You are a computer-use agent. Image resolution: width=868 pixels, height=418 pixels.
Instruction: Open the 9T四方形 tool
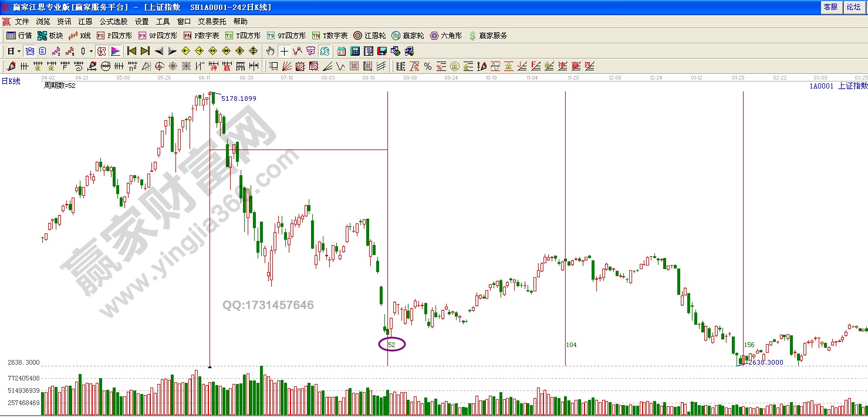(286, 36)
